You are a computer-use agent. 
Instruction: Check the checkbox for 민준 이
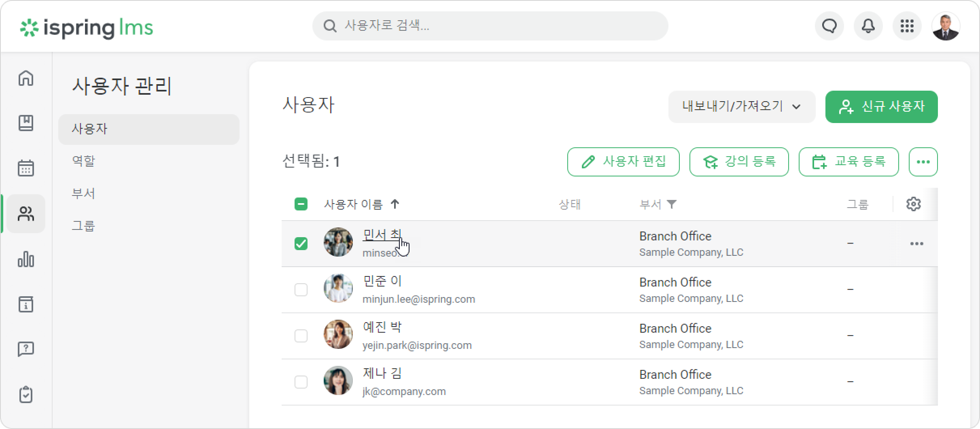[301, 290]
